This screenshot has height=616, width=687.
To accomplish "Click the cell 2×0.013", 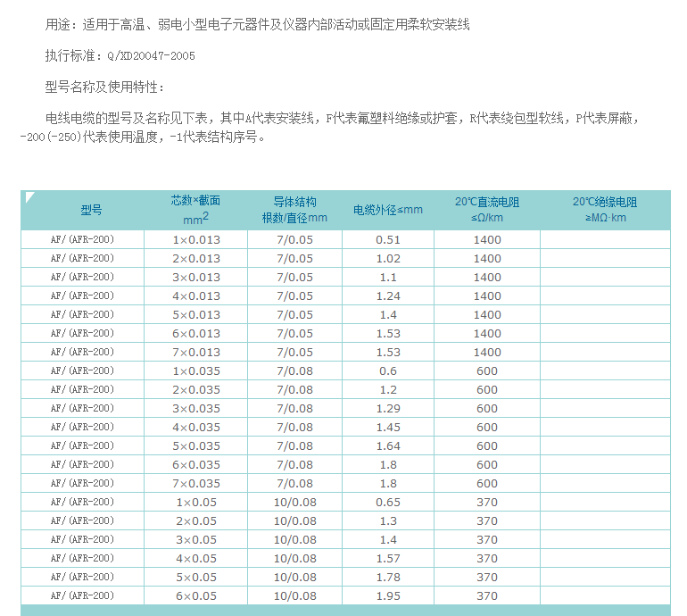I will [x=196, y=259].
